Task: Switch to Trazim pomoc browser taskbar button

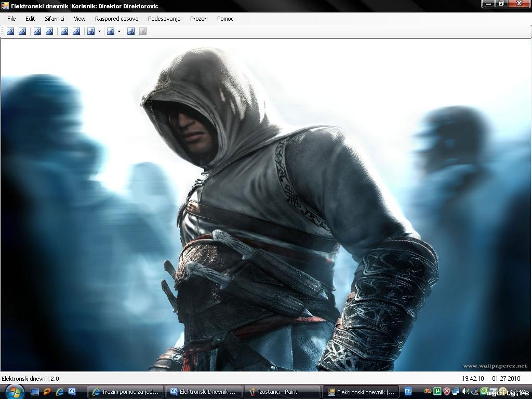Action: click(x=126, y=392)
